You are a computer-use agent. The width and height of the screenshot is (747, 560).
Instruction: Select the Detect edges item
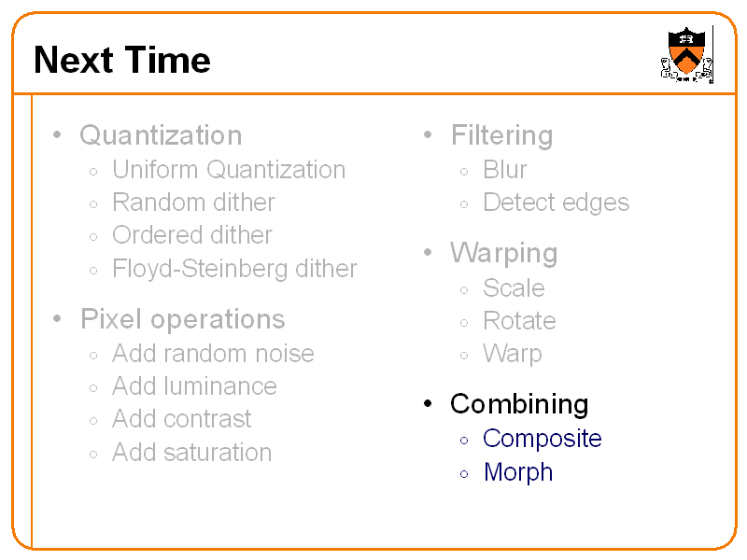point(557,203)
